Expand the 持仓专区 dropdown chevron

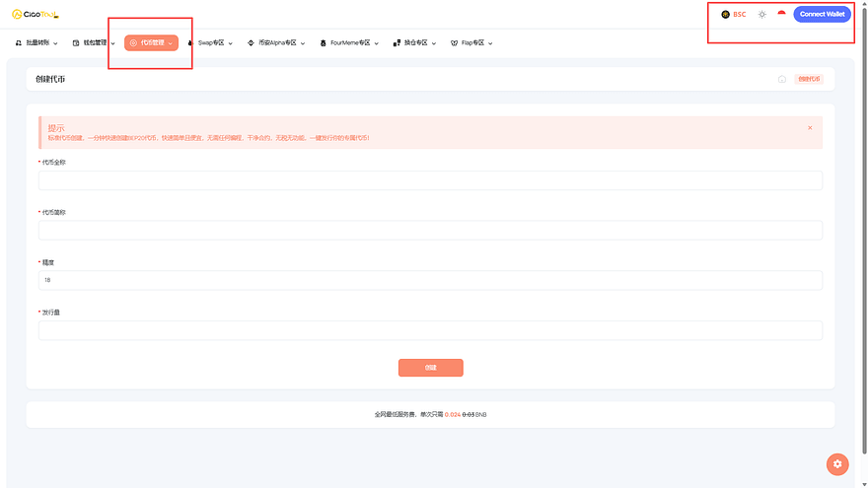click(434, 43)
